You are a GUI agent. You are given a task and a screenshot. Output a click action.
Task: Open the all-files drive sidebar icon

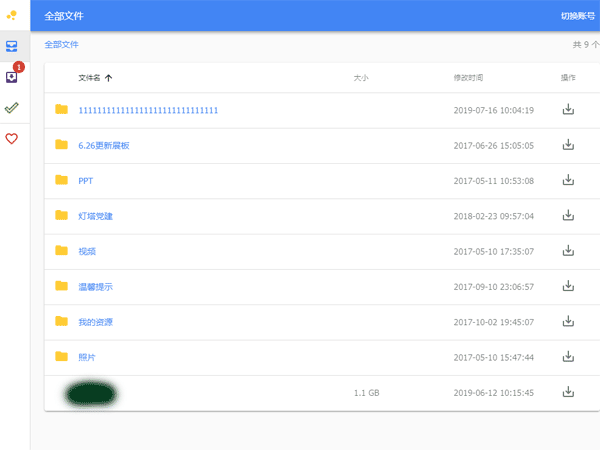point(11,46)
